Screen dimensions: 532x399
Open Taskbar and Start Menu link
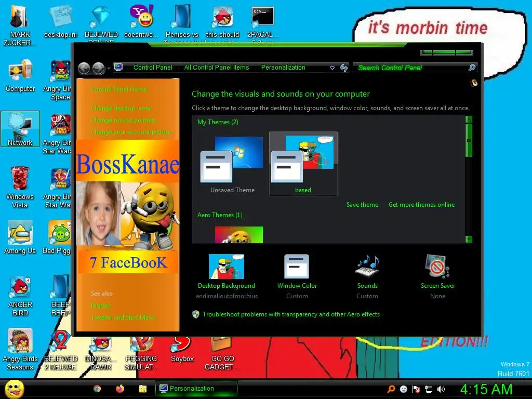tap(124, 317)
